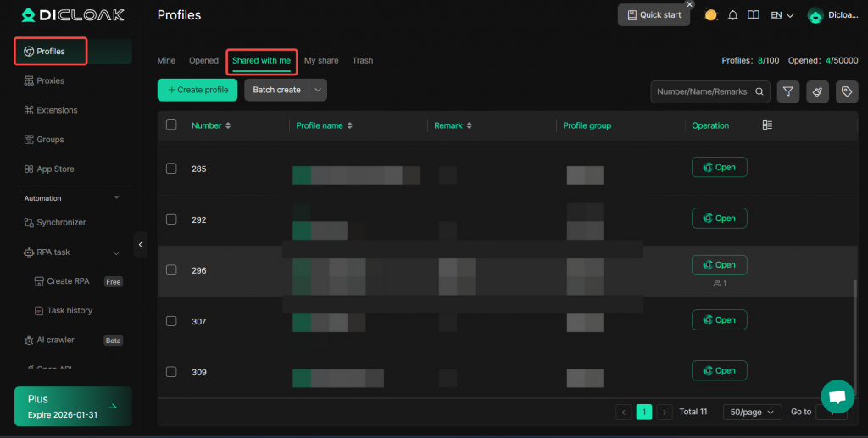Click the Create profile button
Viewport: 868px width, 438px height.
point(198,90)
